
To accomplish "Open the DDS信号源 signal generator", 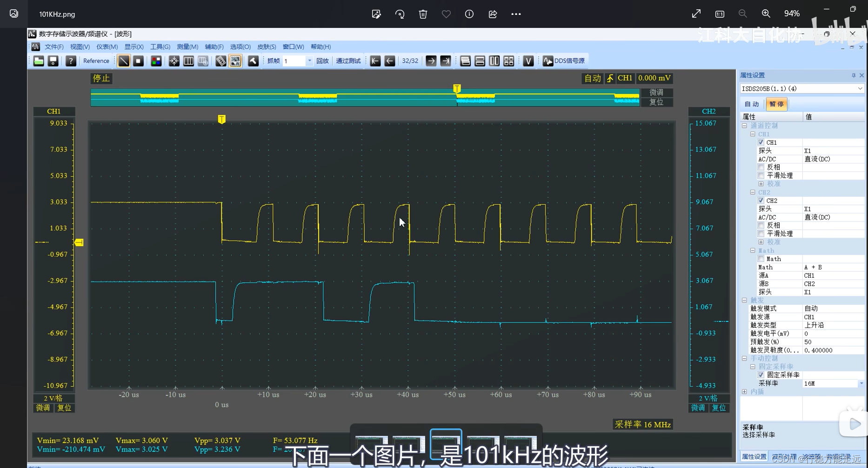I will [563, 61].
